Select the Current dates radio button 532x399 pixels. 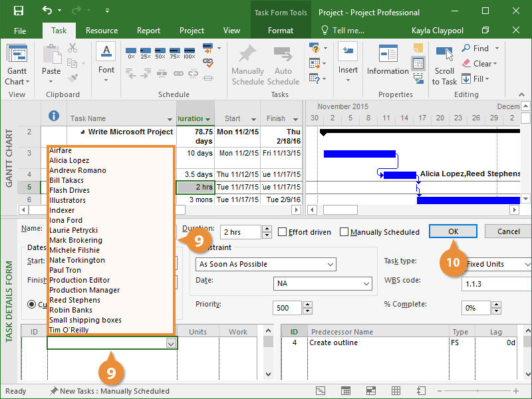click(x=32, y=304)
